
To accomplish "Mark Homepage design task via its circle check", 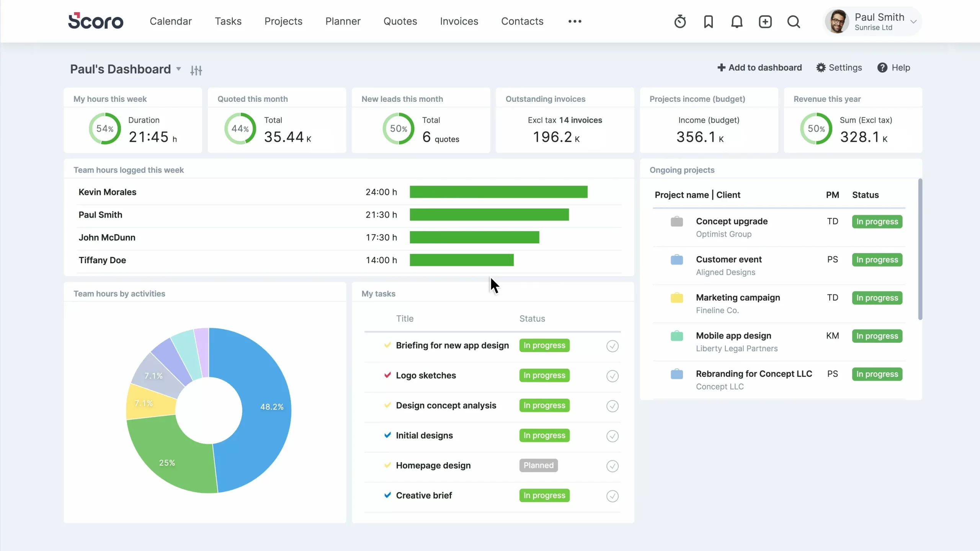I will pyautogui.click(x=612, y=466).
